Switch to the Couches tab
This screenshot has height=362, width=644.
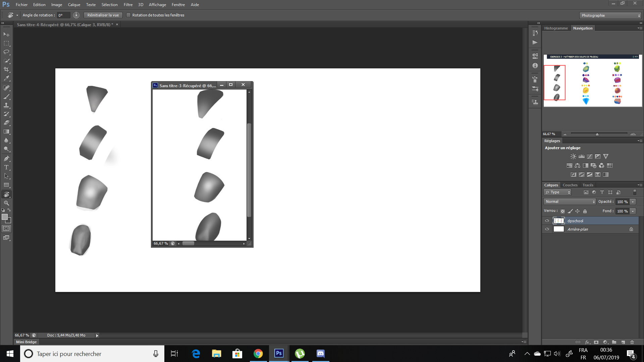click(570, 185)
